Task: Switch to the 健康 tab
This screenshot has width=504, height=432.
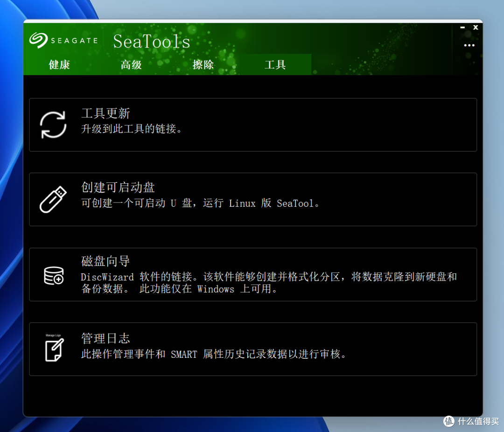Action: (x=59, y=64)
